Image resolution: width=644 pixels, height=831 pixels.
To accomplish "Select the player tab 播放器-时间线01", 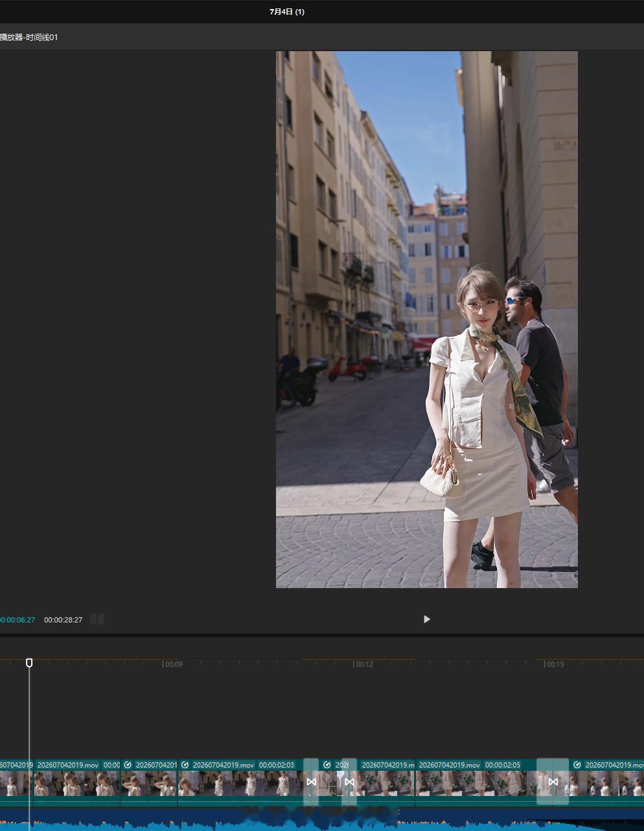I will pyautogui.click(x=29, y=38).
